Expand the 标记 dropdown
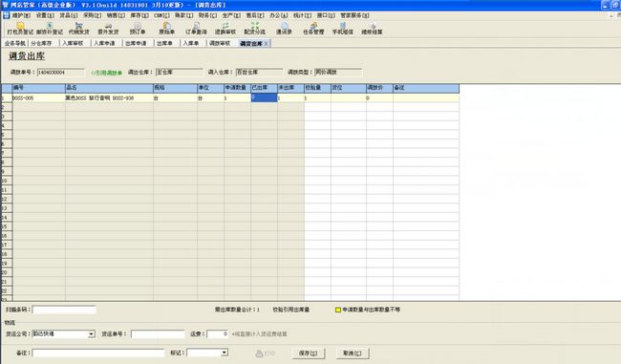 (x=225, y=353)
